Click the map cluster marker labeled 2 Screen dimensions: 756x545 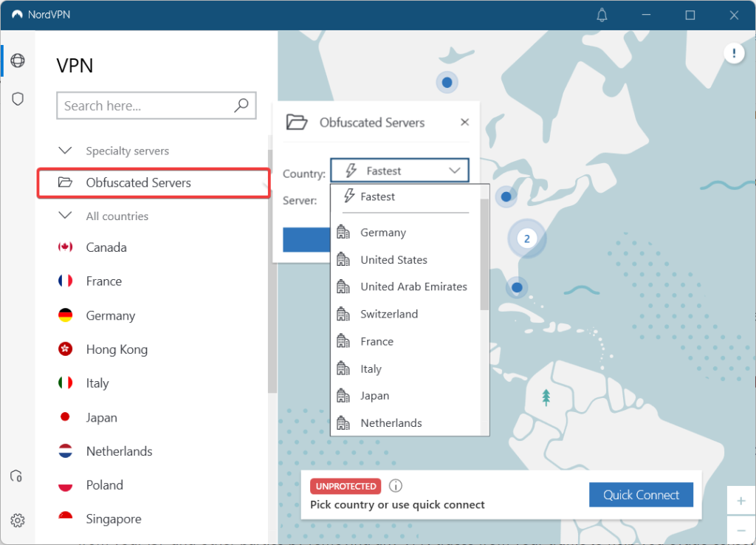[526, 239]
